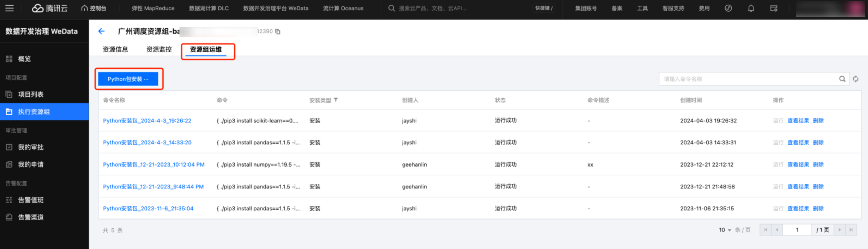Click the 命令描述 cell showing xx

[590, 165]
